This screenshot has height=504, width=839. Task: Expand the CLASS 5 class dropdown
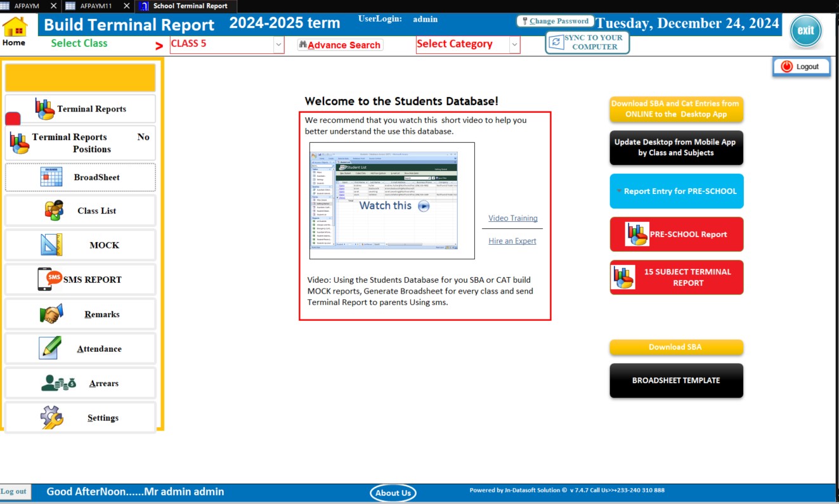pyautogui.click(x=278, y=44)
